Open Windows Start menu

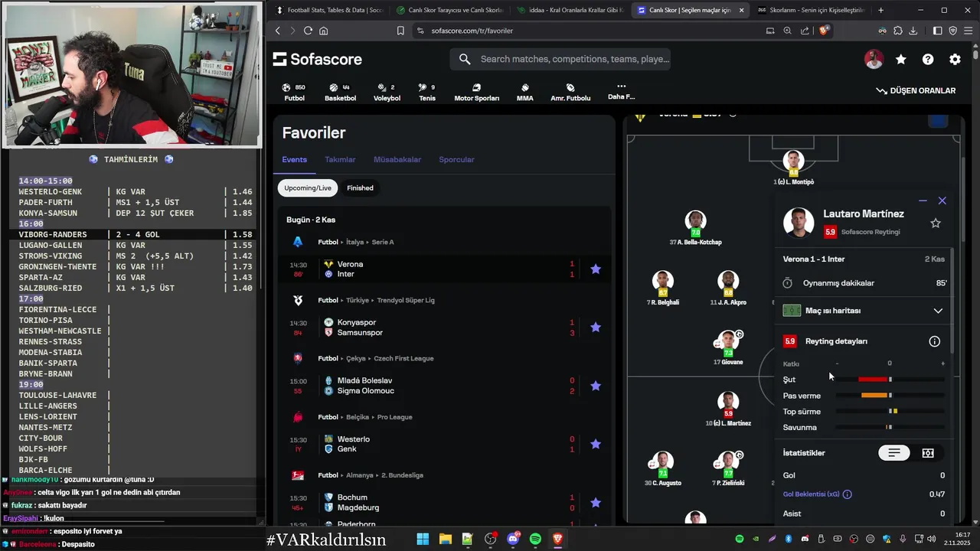click(423, 539)
